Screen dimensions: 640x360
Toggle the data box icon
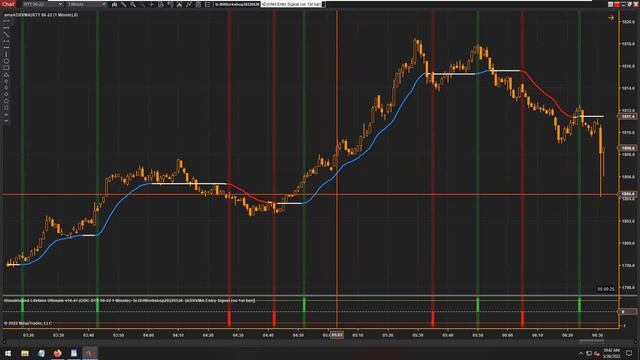160,4
